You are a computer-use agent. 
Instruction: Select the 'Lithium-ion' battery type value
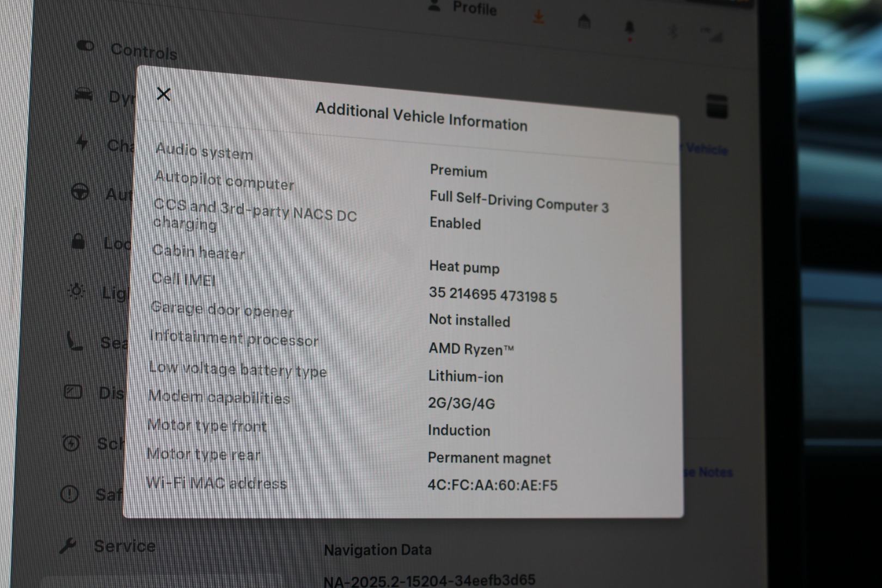coord(465,376)
